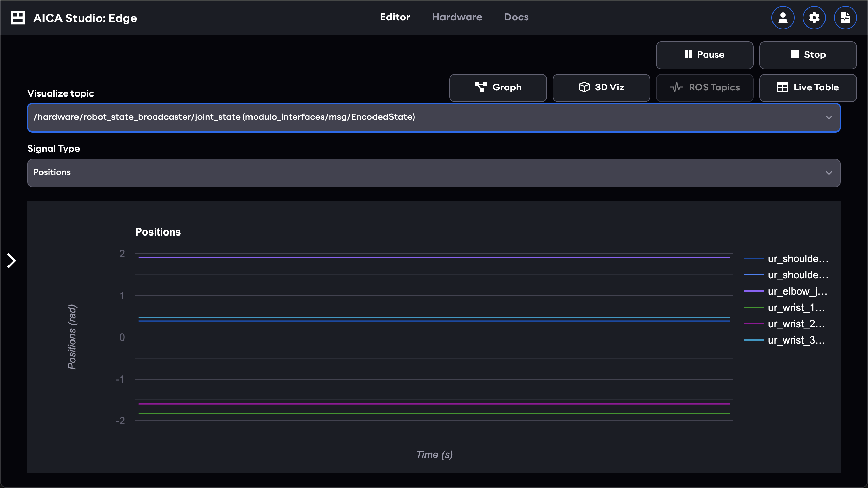Toggle ur_elbow_j… legend series
Image resolution: width=868 pixels, height=488 pixels.
pyautogui.click(x=785, y=291)
